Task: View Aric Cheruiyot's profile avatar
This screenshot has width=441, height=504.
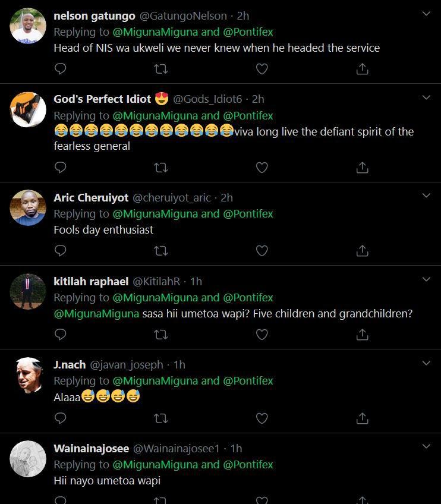Action: click(28, 207)
